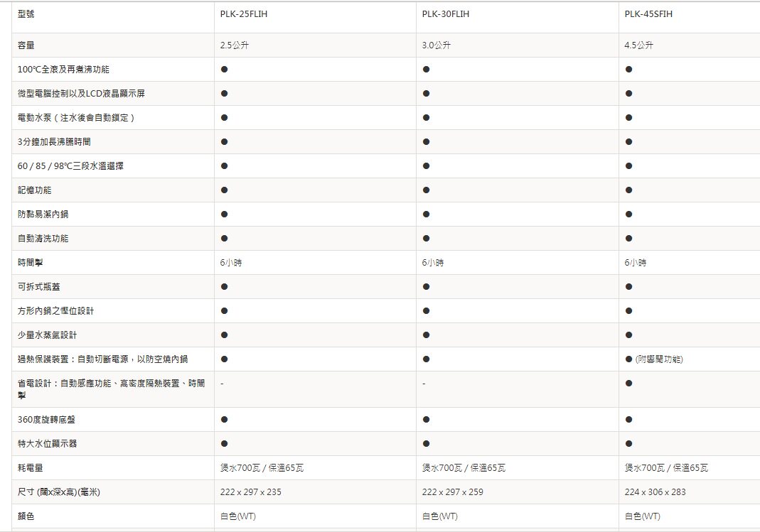
Task: Click PLK-25FLIH dot for 360度旋轉底盤
Action: (224, 420)
